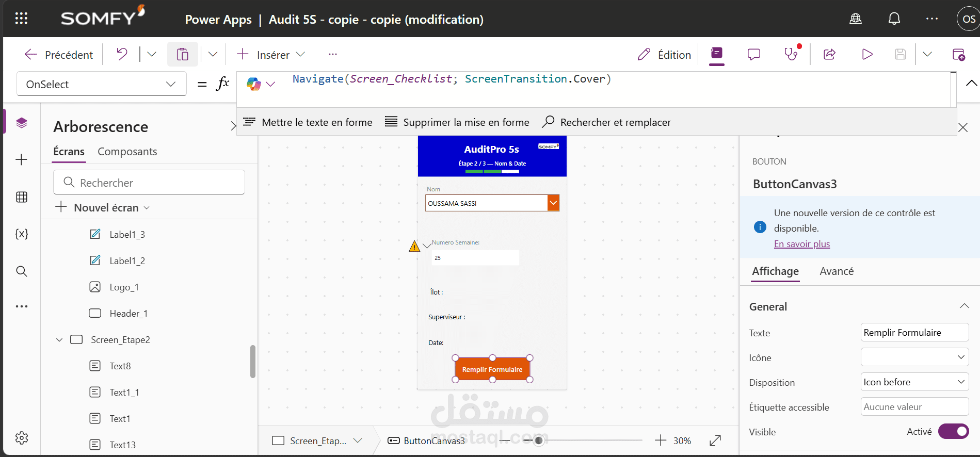Toggle the properties pane icon

(717, 54)
